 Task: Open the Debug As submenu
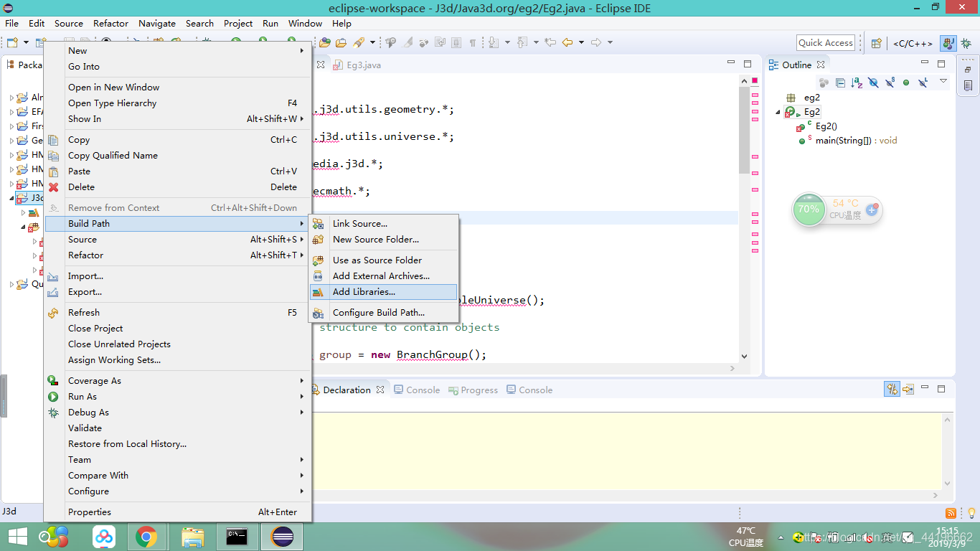point(178,413)
